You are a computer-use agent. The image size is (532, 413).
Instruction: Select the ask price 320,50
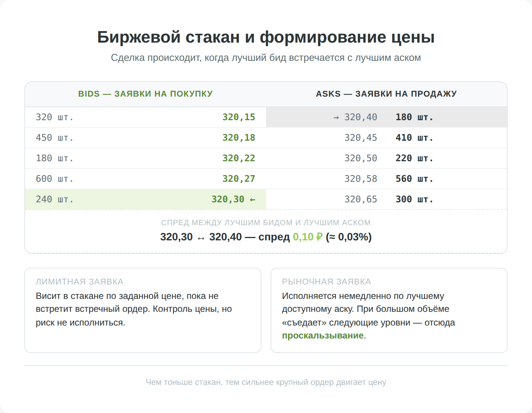pos(361,158)
